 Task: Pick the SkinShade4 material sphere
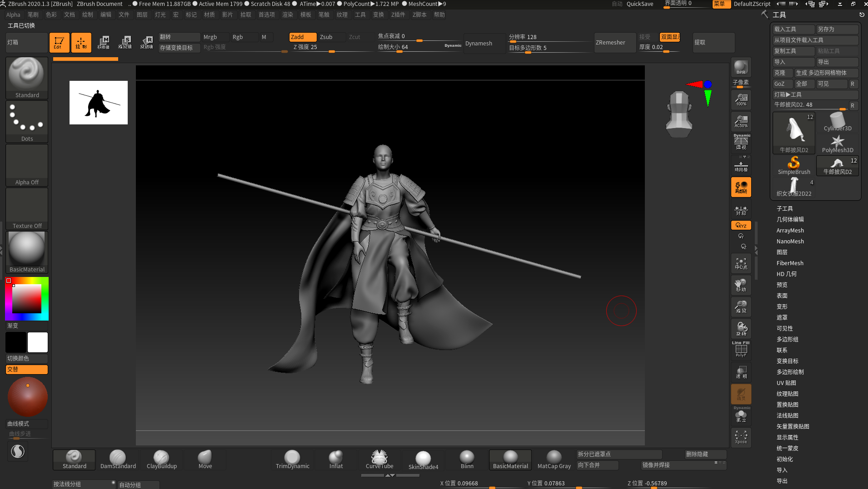423,459
